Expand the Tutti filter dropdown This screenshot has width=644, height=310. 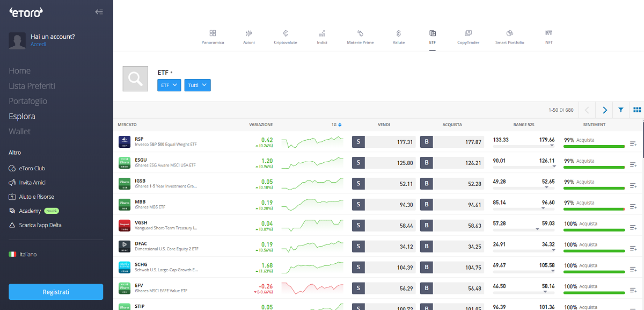pyautogui.click(x=197, y=85)
